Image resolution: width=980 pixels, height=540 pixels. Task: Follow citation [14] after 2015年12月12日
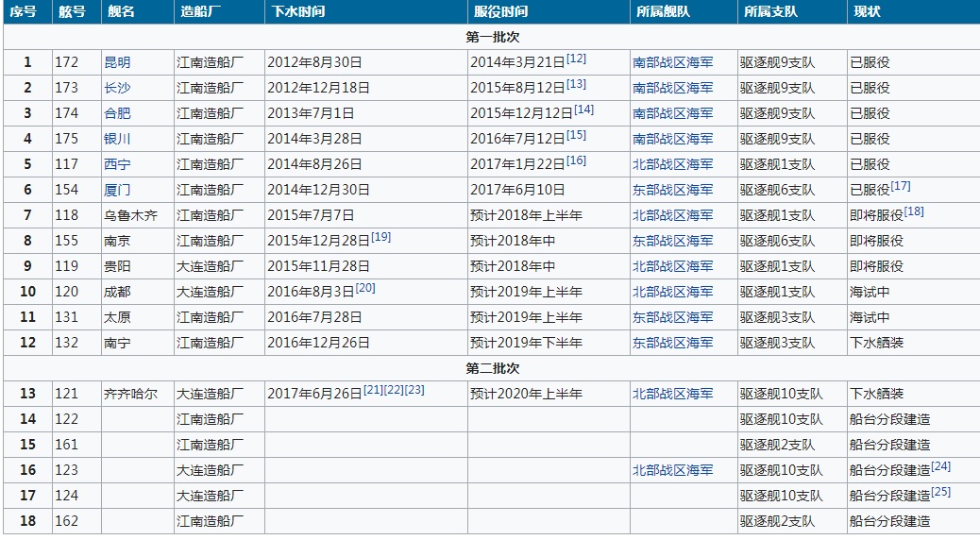[x=583, y=110]
